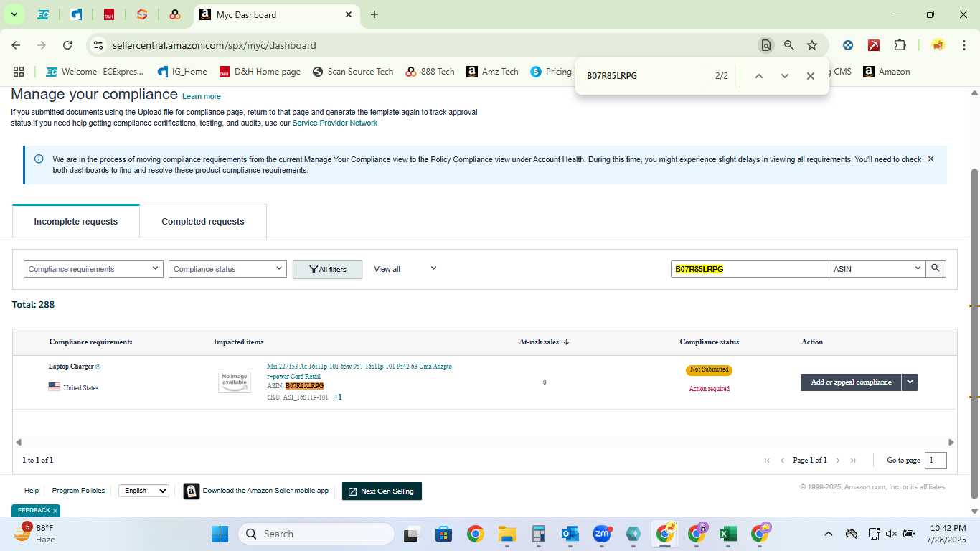Viewport: 980px width, 551px height.
Task: Open Program Policies footer link
Action: coord(78,491)
